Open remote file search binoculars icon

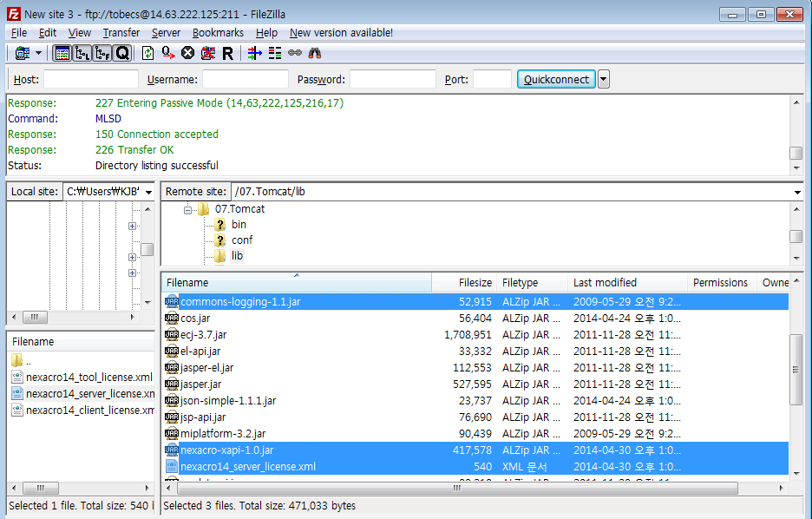(x=315, y=53)
